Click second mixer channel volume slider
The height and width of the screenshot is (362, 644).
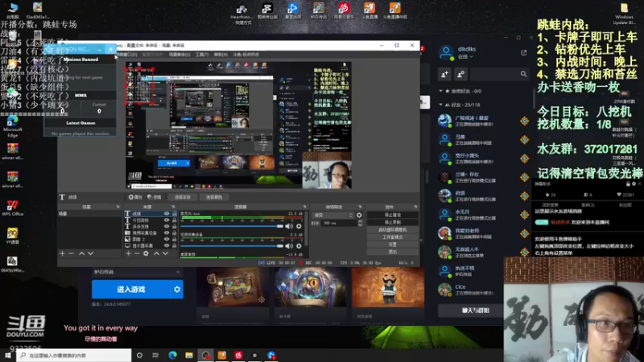pyautogui.click(x=232, y=246)
